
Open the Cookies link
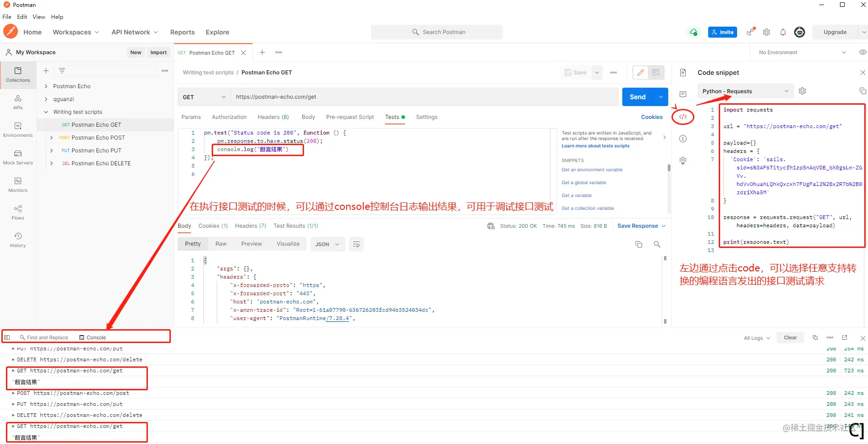pyautogui.click(x=652, y=117)
